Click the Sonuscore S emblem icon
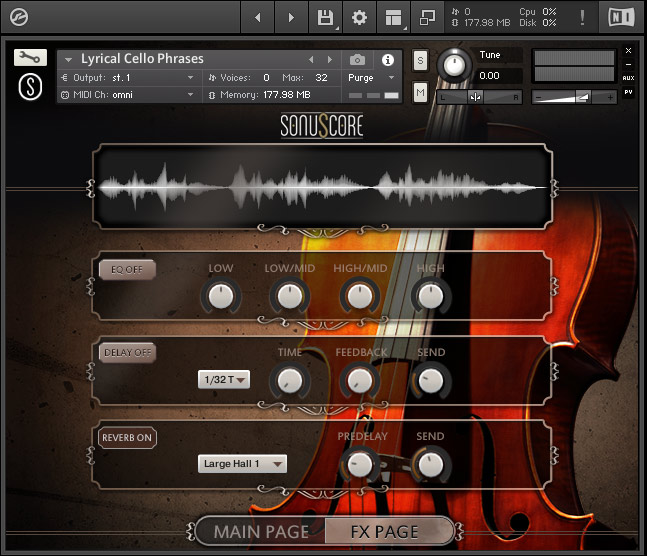Viewport: 647px width, 556px height. 30,87
